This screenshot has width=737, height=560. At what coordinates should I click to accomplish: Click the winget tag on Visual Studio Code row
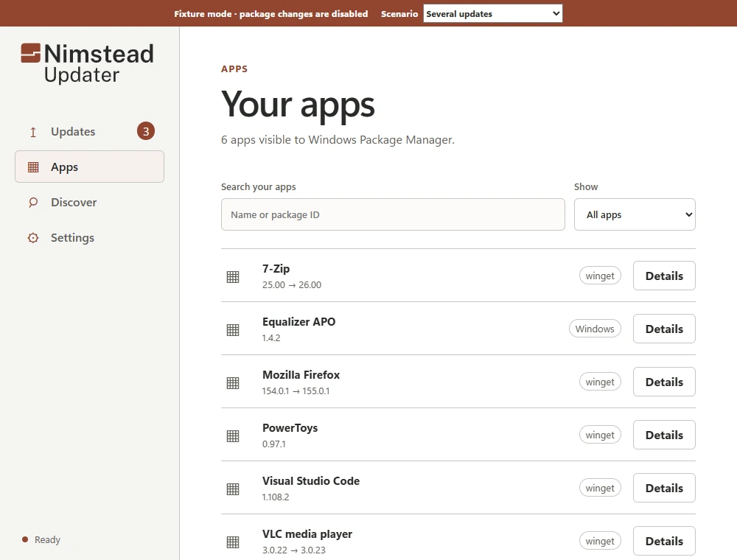pos(600,488)
